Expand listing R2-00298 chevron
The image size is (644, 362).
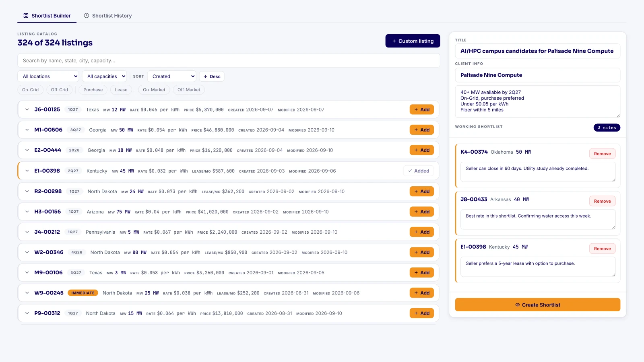tap(27, 191)
